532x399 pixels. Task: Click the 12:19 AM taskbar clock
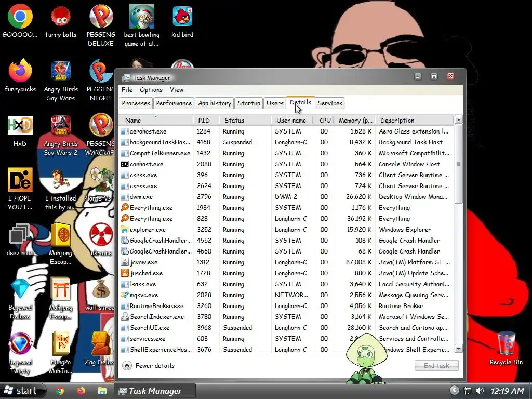[x=507, y=391]
